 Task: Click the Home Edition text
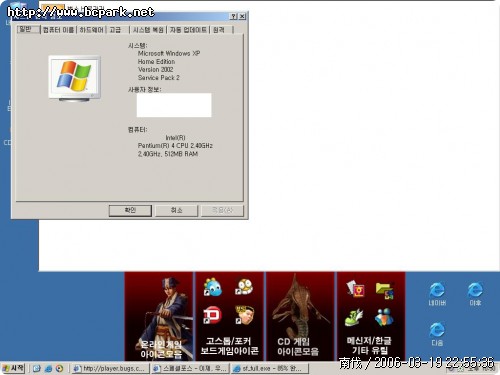coord(156,62)
